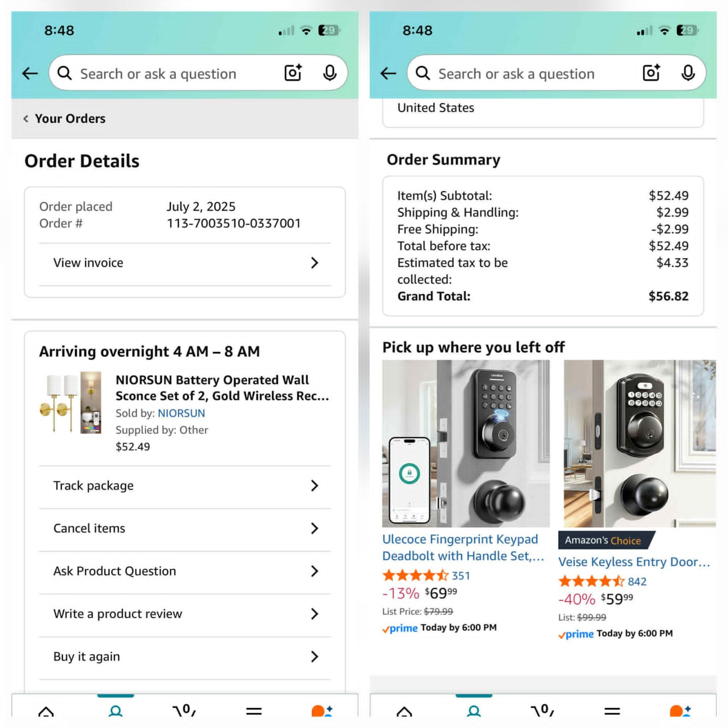Image resolution: width=728 pixels, height=728 pixels.
Task: Tap Buy it again row
Action: [x=185, y=657]
